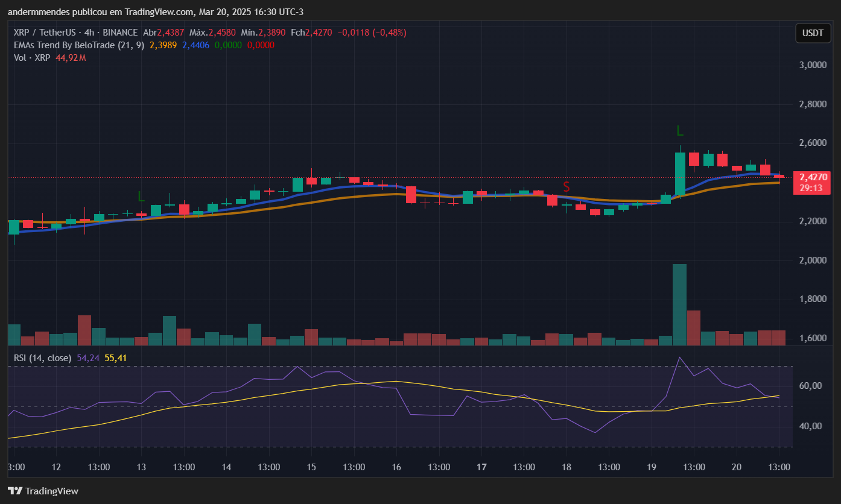Click the large green breakout candle under L
The width and height of the screenshot is (841, 504).
[680, 174]
